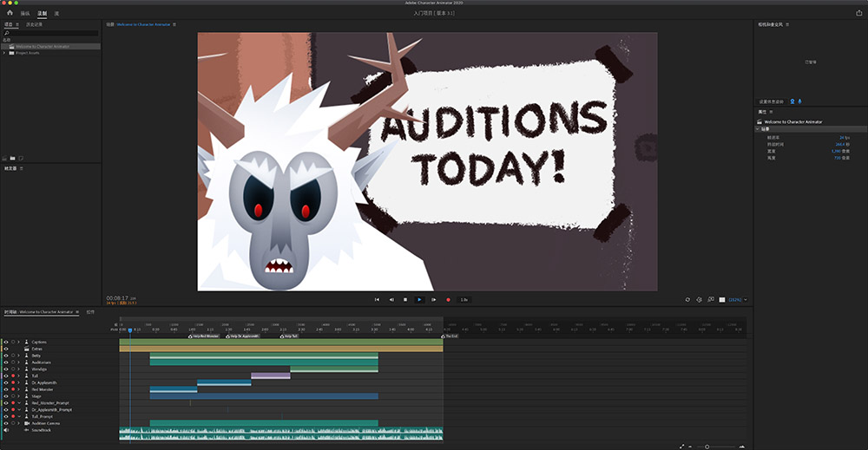The image size is (868, 450).
Task: Jump to The End marker
Action: pos(450,336)
